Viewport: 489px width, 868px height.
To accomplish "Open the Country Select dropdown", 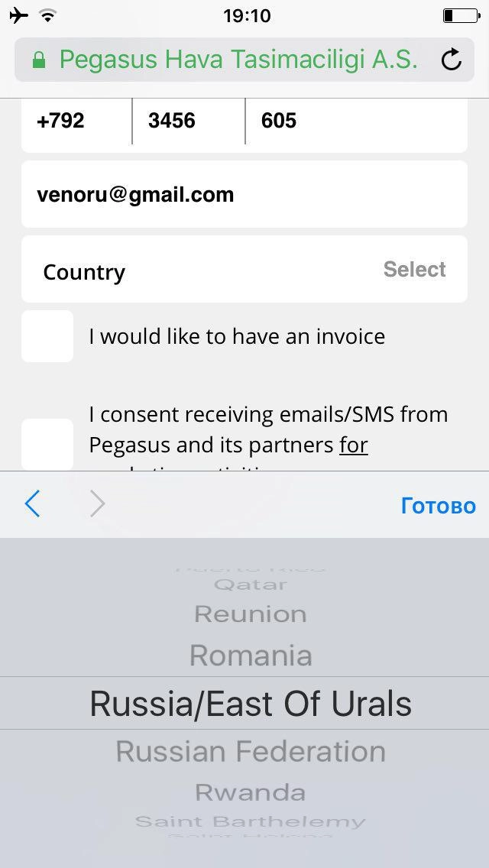I will coord(244,270).
